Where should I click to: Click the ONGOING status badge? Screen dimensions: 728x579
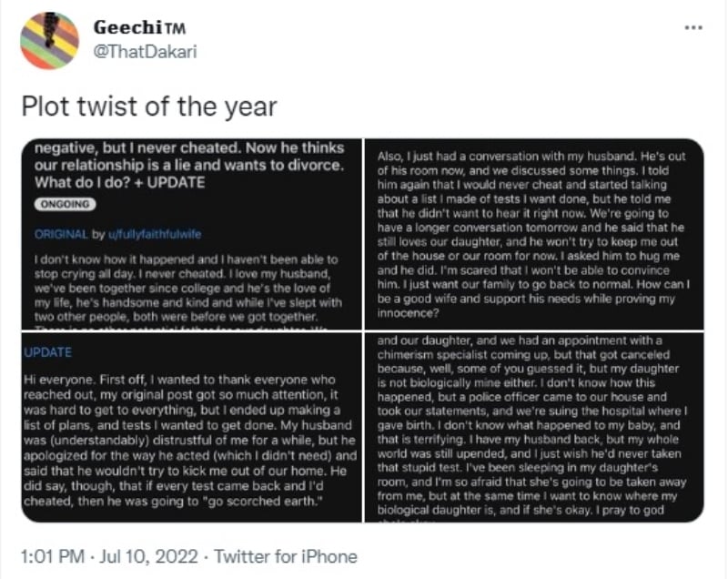65,204
